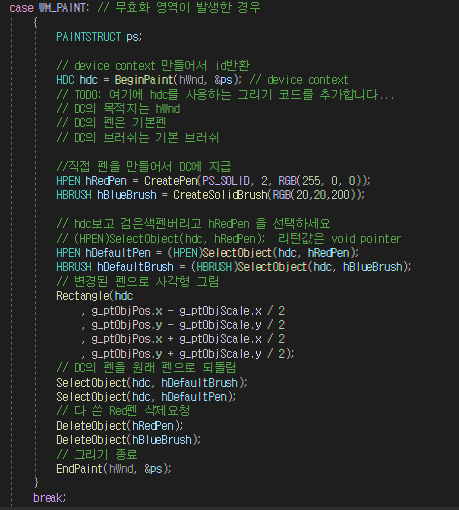Screen dimensions: 459x510
Task: Click the line 'SelectObject(hdc, hDefaultBrush);'
Action: coord(152,383)
